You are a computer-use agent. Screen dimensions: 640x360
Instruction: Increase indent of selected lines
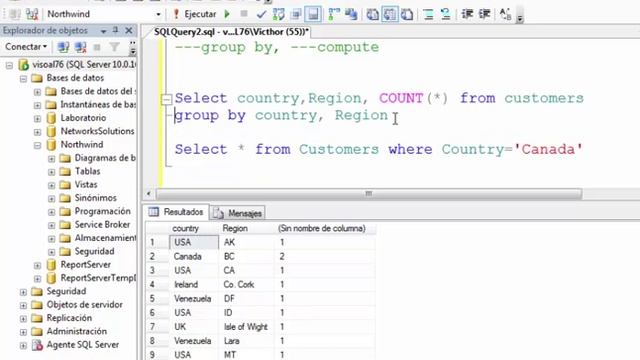pos(484,15)
